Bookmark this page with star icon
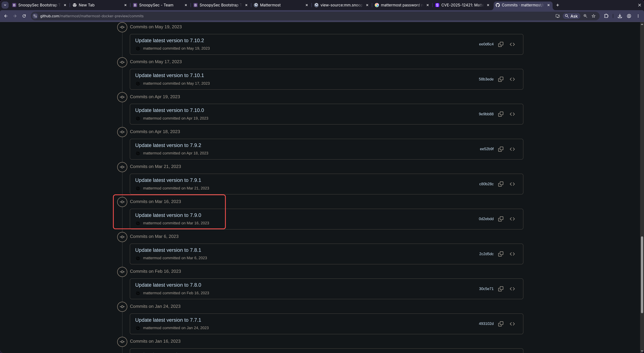 tap(593, 16)
